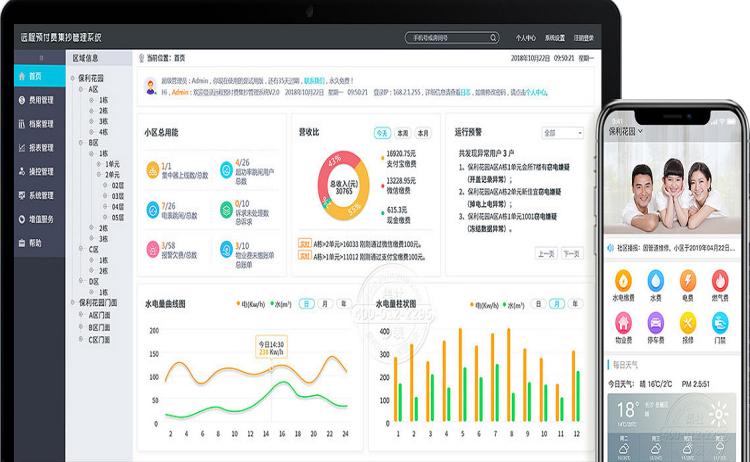Click the blue 电表跳闸 stat icon
The image size is (750, 462).
(153, 210)
